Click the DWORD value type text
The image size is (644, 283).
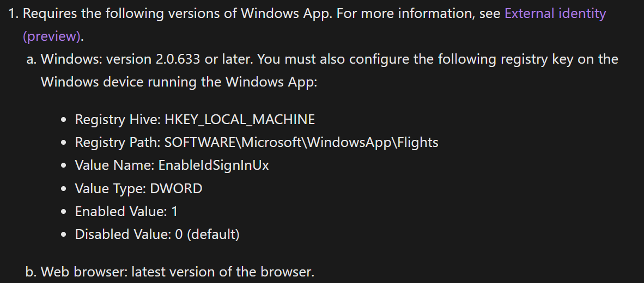178,189
